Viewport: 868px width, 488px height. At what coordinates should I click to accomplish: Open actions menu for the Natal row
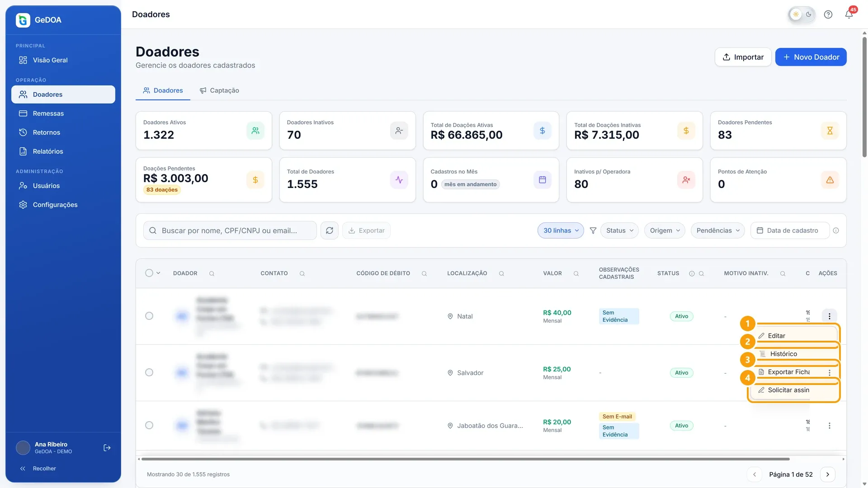point(830,316)
